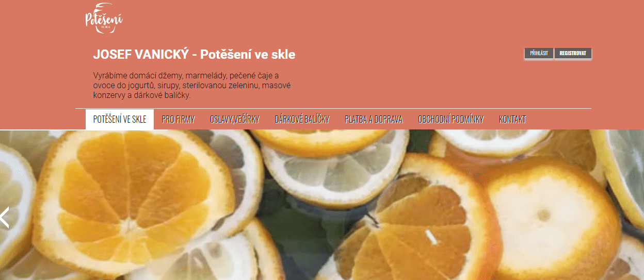This screenshot has width=644, height=280.
Task: Show the previous slide with left arrow
Action: point(5,217)
